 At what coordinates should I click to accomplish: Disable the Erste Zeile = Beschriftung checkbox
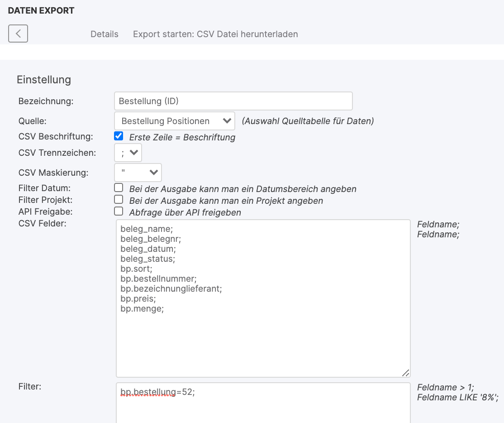119,136
